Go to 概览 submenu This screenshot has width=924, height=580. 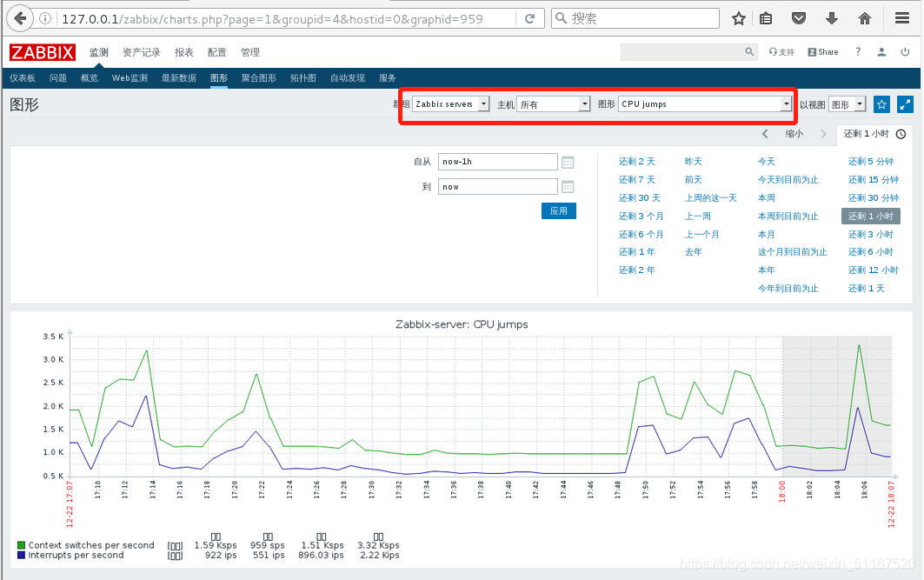(x=89, y=77)
